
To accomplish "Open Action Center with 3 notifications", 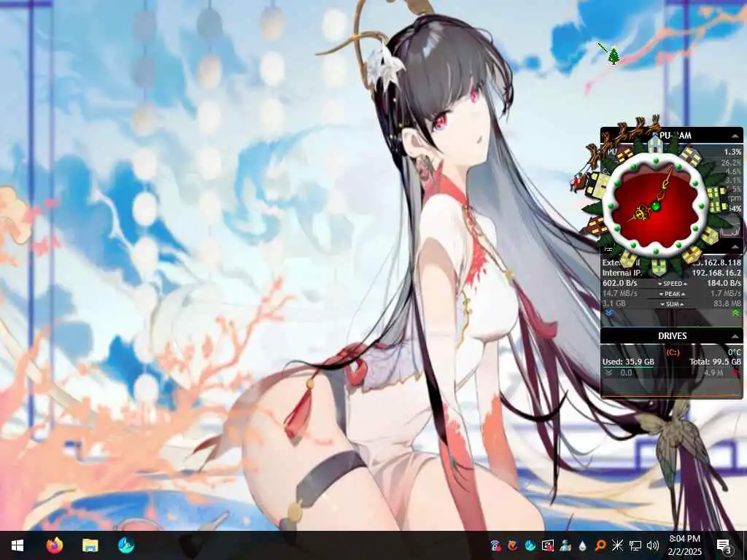I will coord(724,545).
